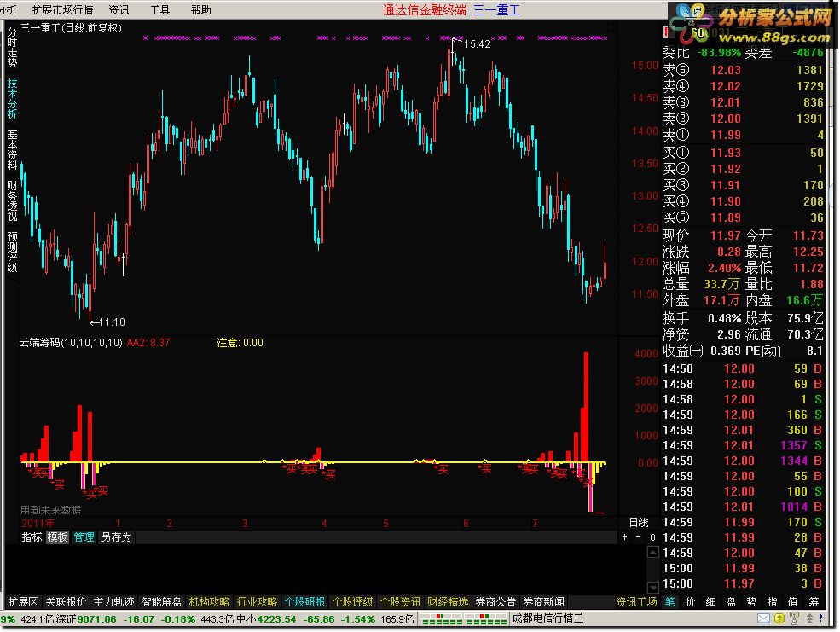This screenshot has height=632, width=840.
Task: Select the 指 index tab
Action: pos(772,602)
